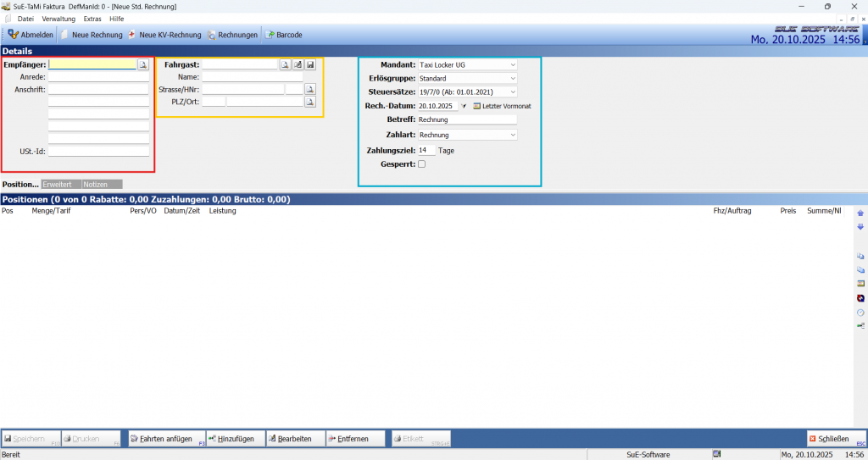
Task: Click Neue KV-Rechnung in the toolbar
Action: click(164, 35)
